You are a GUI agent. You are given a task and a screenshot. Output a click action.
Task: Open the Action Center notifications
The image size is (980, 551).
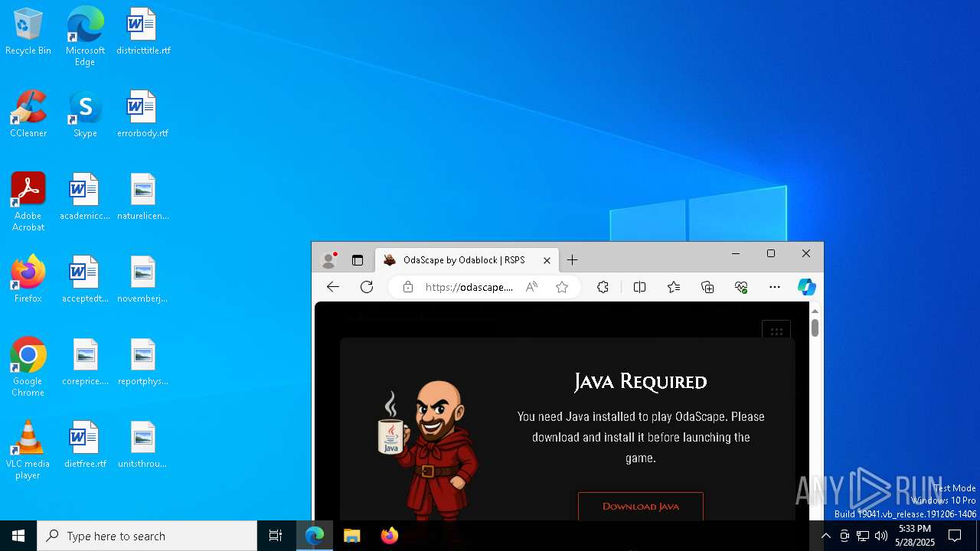(955, 536)
